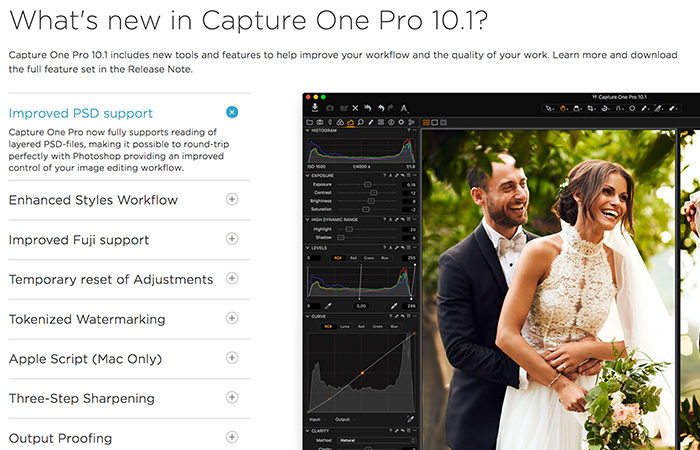Click the camera Capture icon in the toolbar
Viewport: 700px width, 450px height.
tap(330, 108)
